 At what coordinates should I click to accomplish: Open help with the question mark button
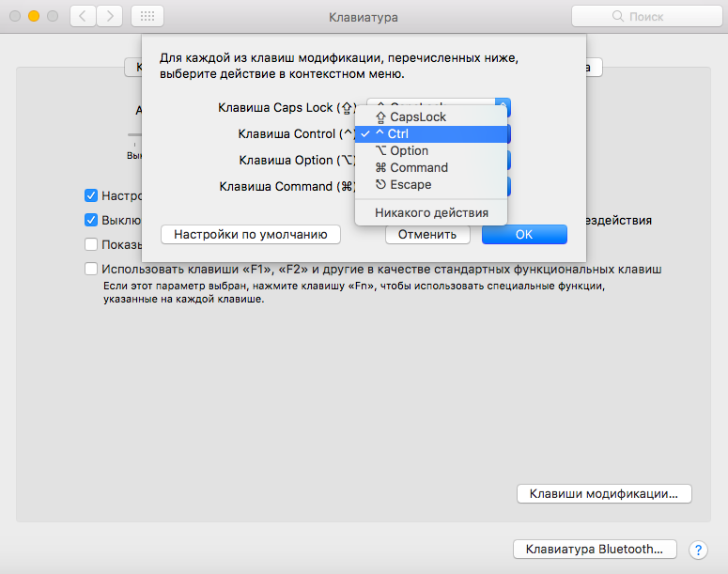[698, 550]
